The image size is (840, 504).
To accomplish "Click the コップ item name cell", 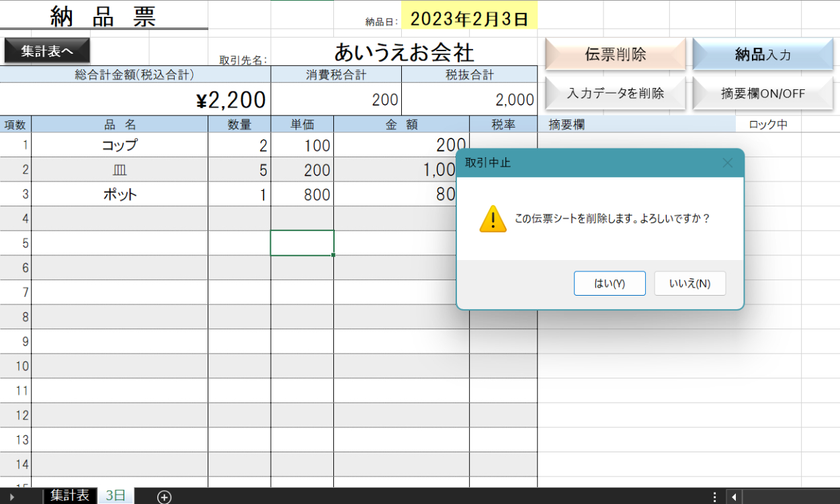I will point(120,145).
